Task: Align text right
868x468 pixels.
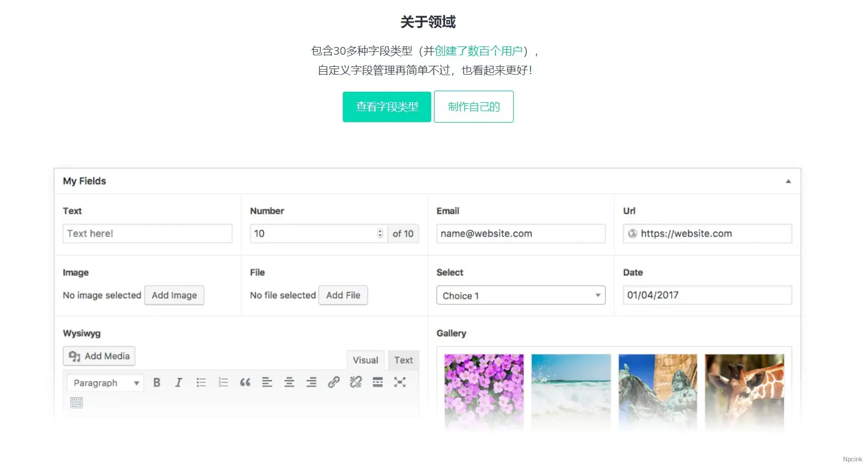Action: (x=312, y=382)
